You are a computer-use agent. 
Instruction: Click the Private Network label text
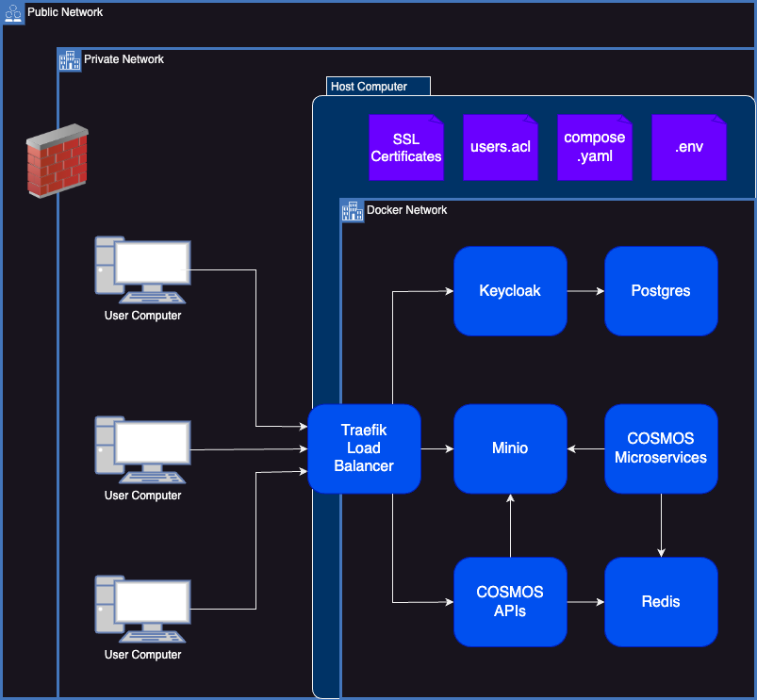click(x=123, y=59)
